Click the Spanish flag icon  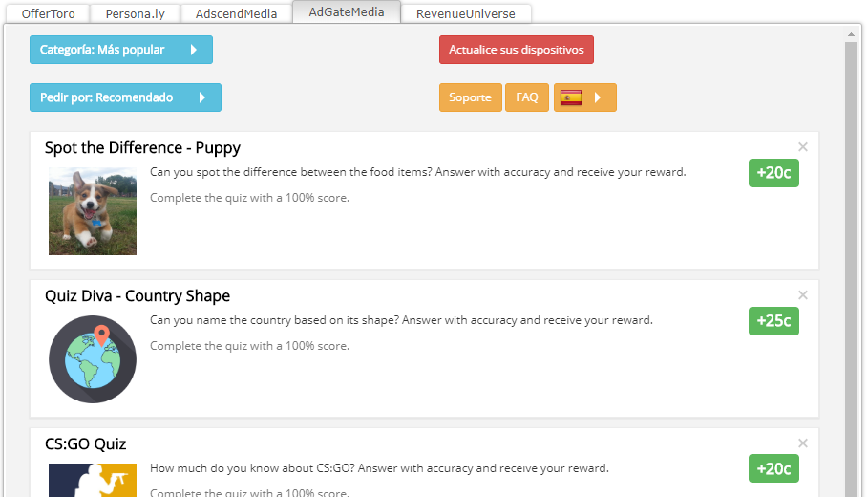(571, 97)
